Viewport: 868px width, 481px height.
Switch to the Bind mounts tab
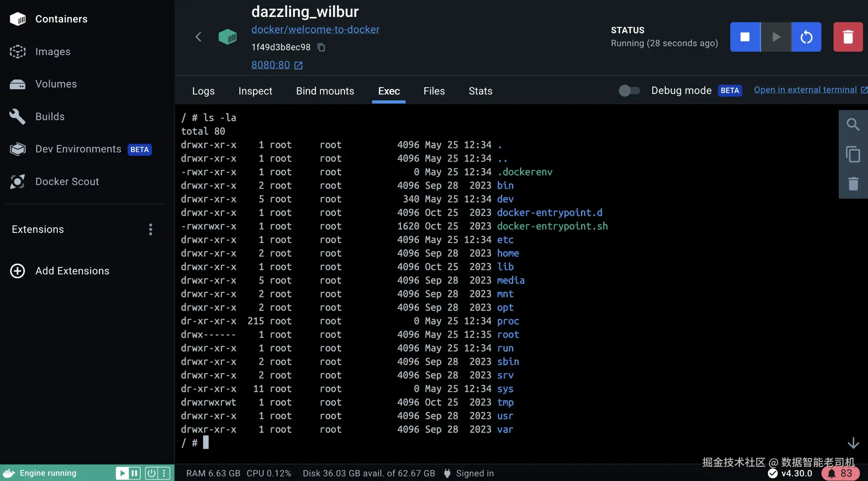pyautogui.click(x=325, y=91)
